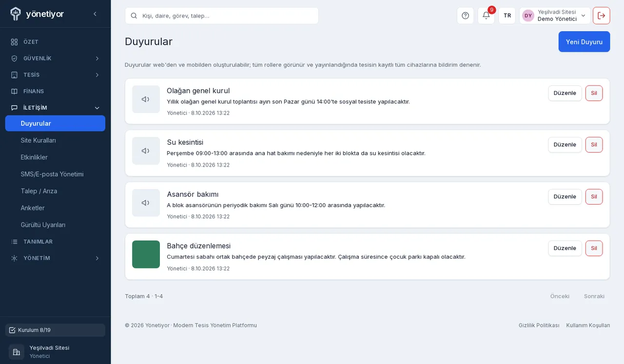Open the Gizlilik Politikası link
The width and height of the screenshot is (624, 364).
click(539, 326)
